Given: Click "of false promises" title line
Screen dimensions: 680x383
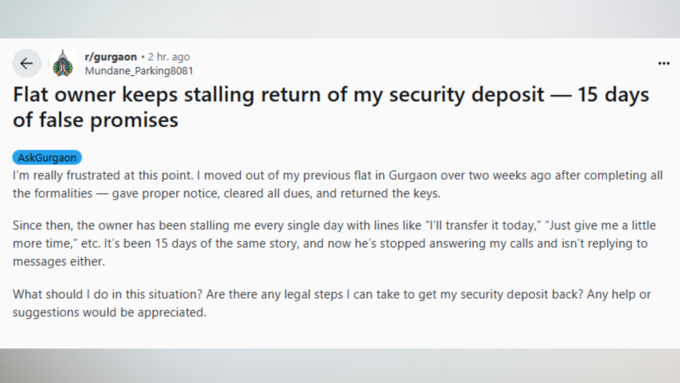Looking at the screenshot, I should point(95,120).
